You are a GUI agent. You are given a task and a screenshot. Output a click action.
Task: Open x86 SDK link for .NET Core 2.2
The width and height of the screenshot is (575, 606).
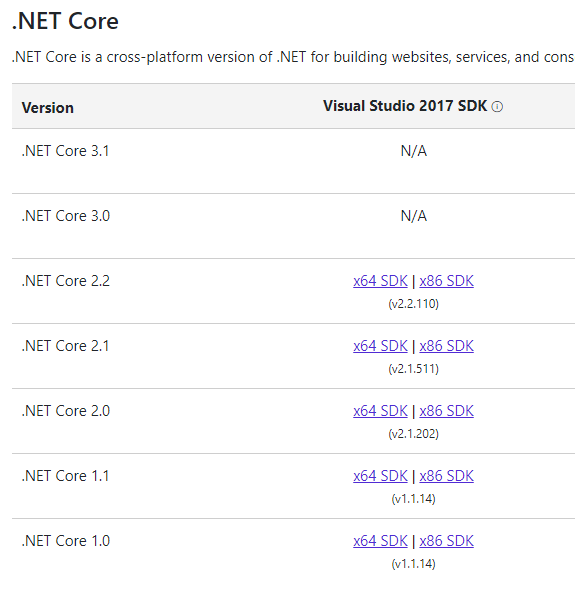point(446,281)
